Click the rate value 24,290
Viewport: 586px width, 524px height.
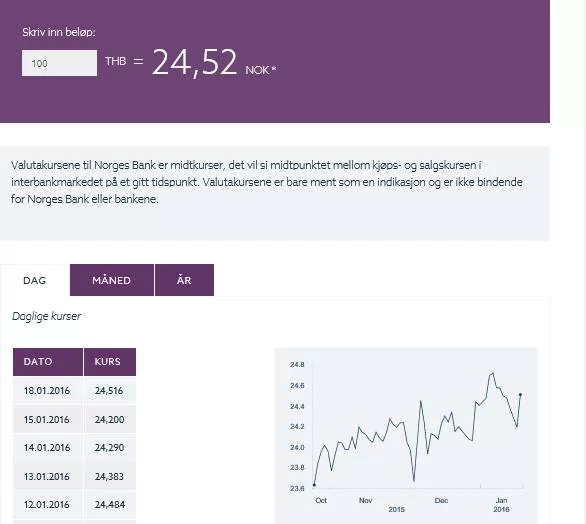110,448
